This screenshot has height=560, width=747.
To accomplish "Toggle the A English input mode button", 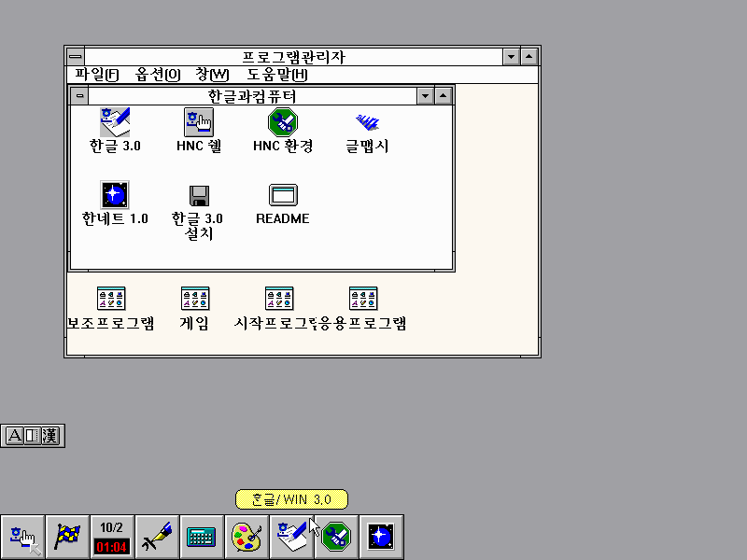I will (x=14, y=435).
